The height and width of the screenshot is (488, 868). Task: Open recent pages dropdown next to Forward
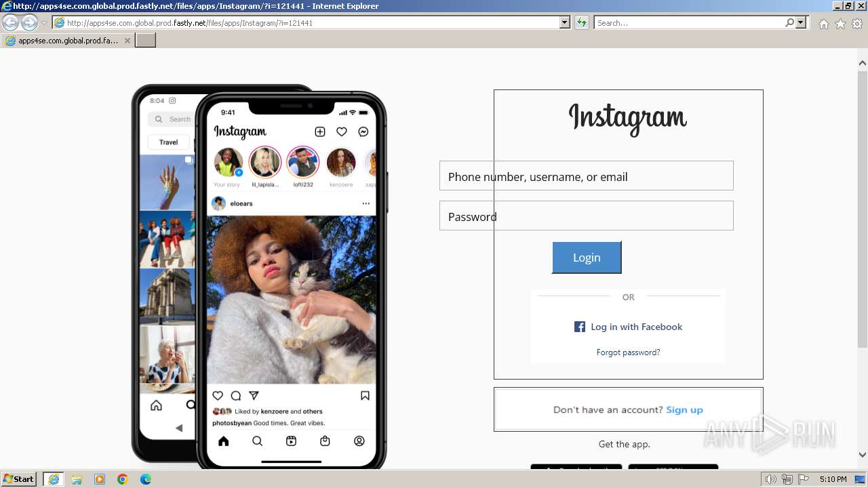coord(44,23)
